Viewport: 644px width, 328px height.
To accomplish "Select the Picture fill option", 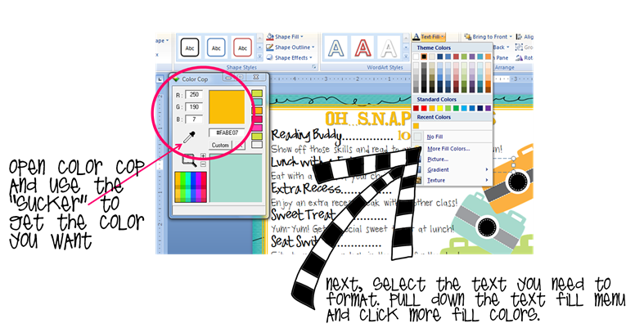I will [x=452, y=160].
